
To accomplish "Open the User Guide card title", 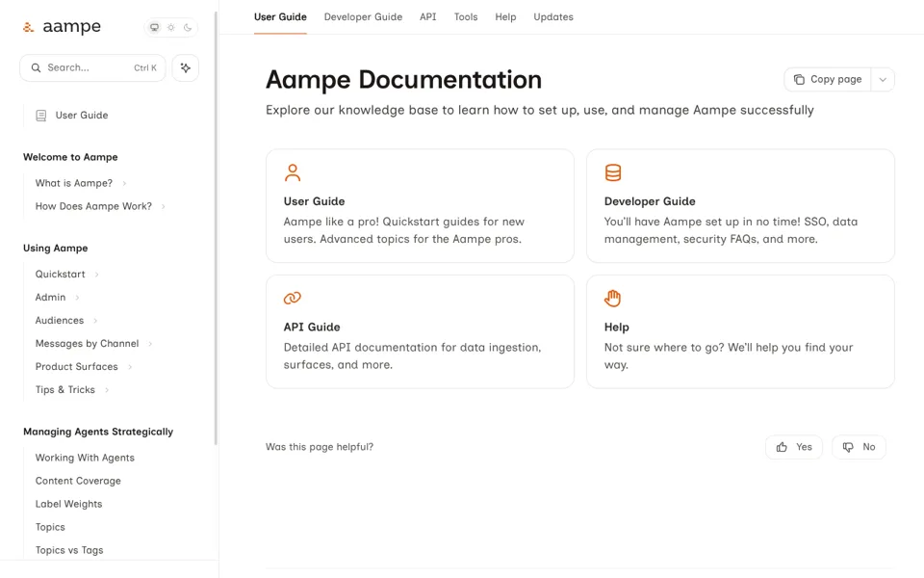I will pyautogui.click(x=314, y=201).
